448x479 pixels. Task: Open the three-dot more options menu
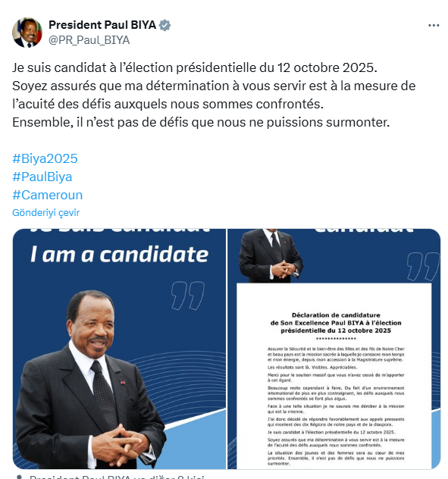pyautogui.click(x=434, y=25)
